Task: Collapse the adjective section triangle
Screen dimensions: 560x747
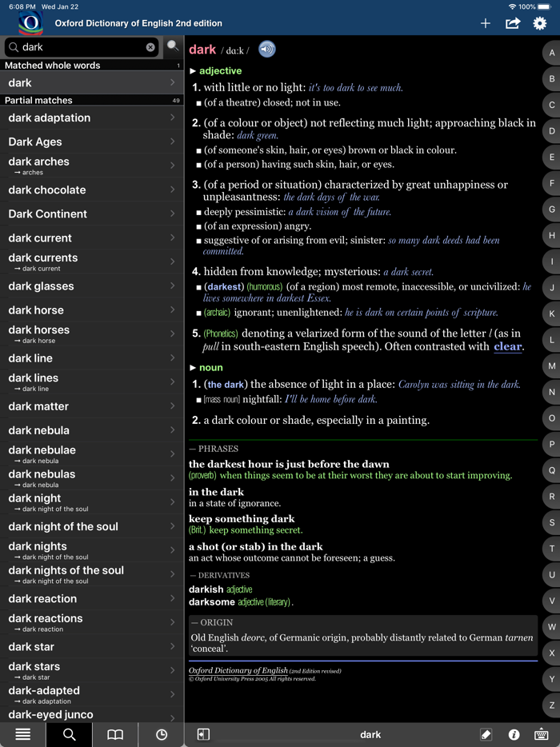Action: [193, 71]
